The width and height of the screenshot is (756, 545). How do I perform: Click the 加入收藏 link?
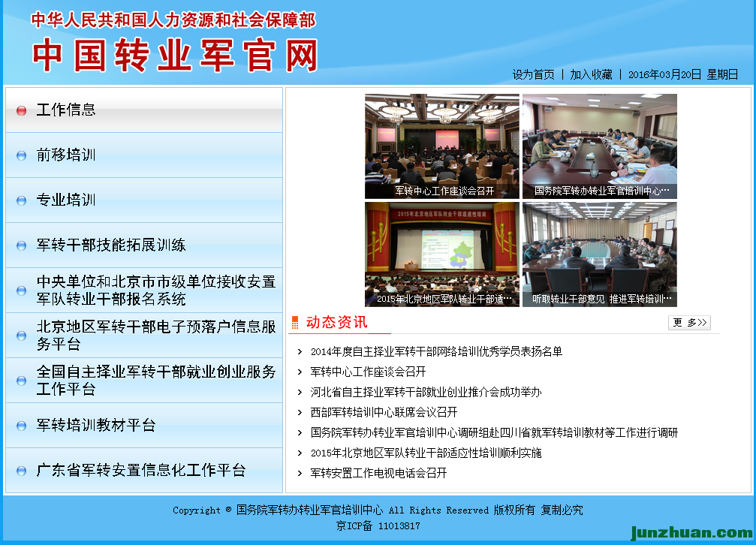[x=591, y=74]
